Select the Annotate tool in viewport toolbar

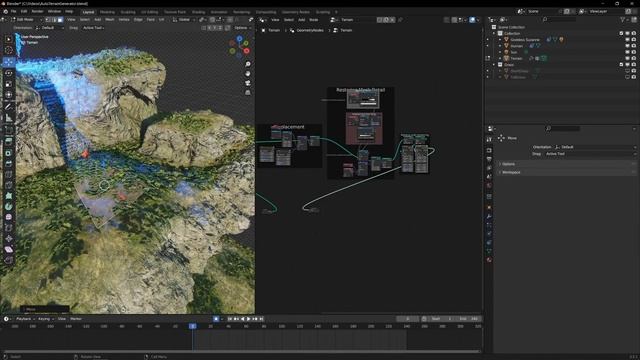click(x=9, y=107)
